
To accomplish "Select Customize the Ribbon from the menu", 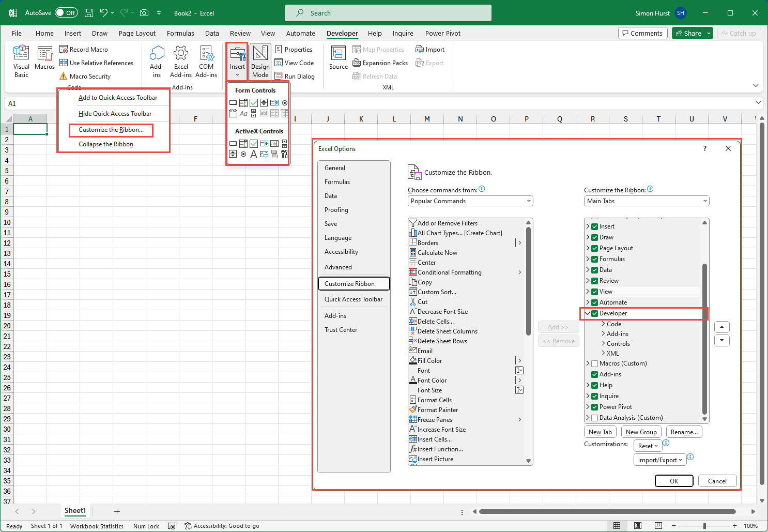I will tap(111, 130).
